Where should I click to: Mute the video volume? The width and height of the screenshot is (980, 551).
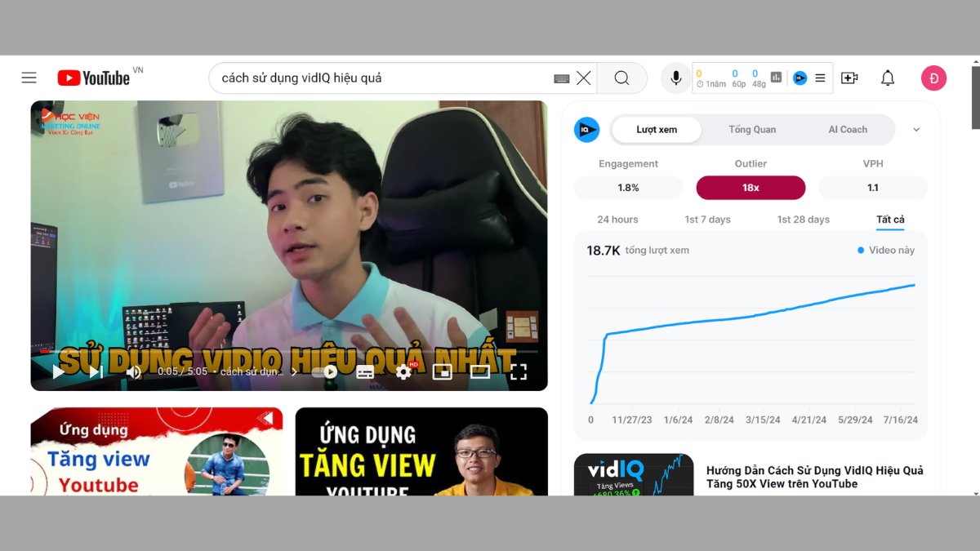(133, 372)
